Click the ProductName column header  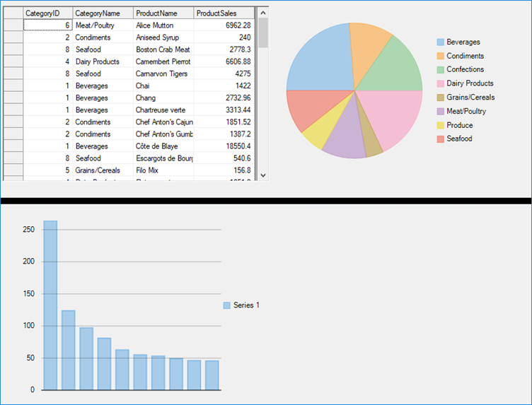tap(163, 13)
